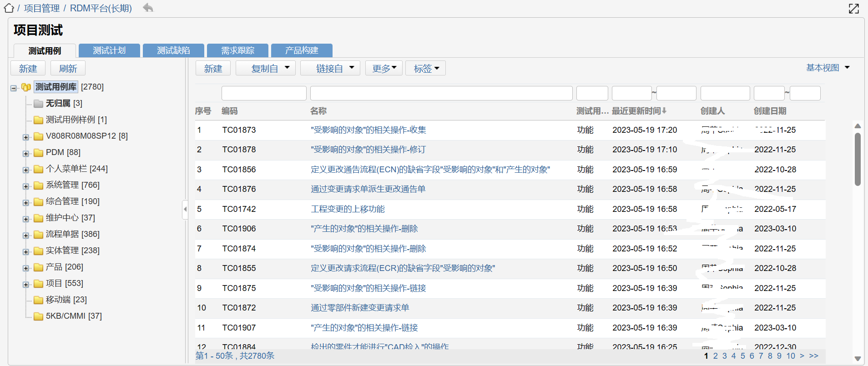Image resolution: width=868 pixels, height=366 pixels.
Task: Click the back arrow icon
Action: (x=148, y=8)
